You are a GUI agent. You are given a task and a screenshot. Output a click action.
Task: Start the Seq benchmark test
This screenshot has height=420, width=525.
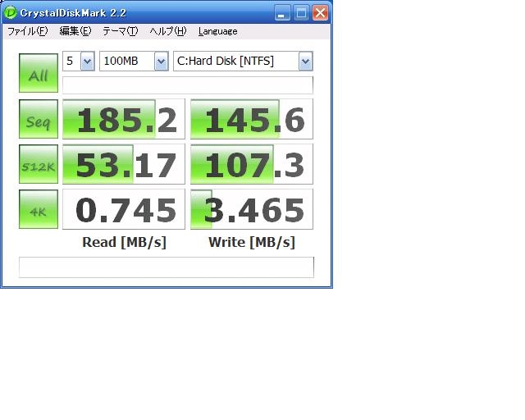tap(39, 119)
